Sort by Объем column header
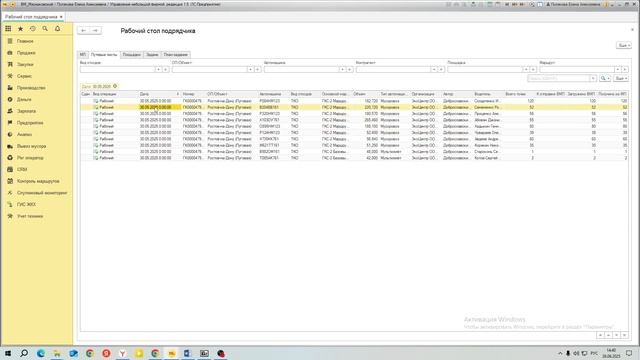The image size is (640, 360). click(365, 94)
